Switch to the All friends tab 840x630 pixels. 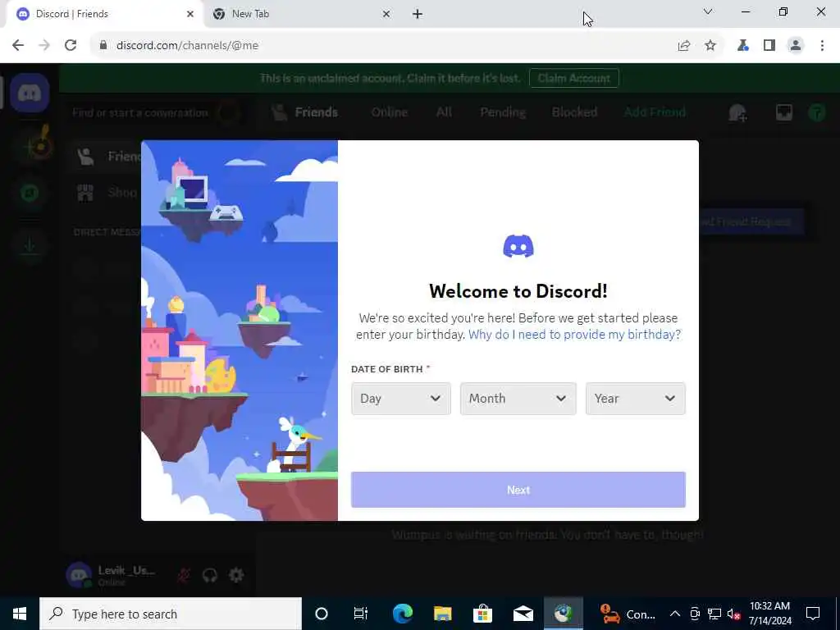point(444,112)
